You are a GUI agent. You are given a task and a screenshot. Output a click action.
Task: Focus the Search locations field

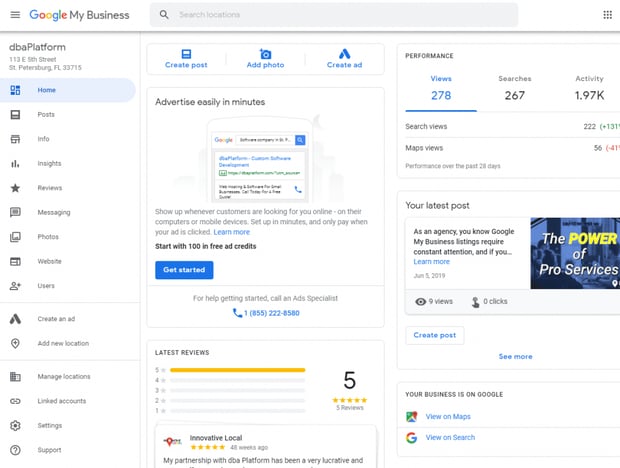[334, 15]
